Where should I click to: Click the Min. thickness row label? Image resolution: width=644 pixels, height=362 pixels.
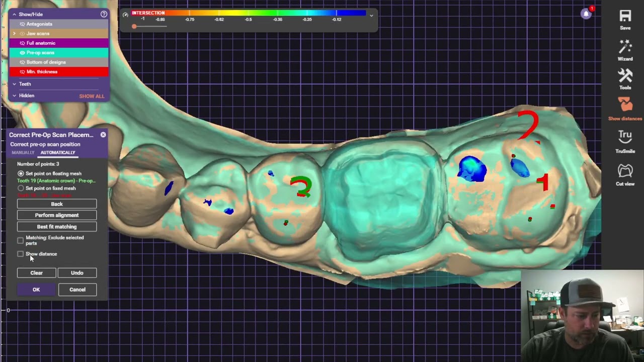pos(42,72)
